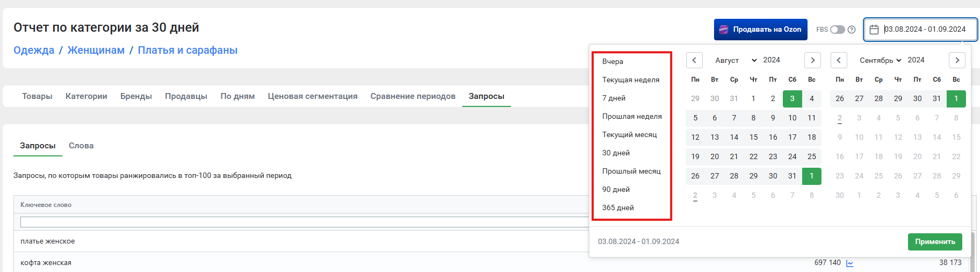This screenshot has height=272, width=980.
Task: Select August 10 in the calendar
Action: (x=792, y=118)
